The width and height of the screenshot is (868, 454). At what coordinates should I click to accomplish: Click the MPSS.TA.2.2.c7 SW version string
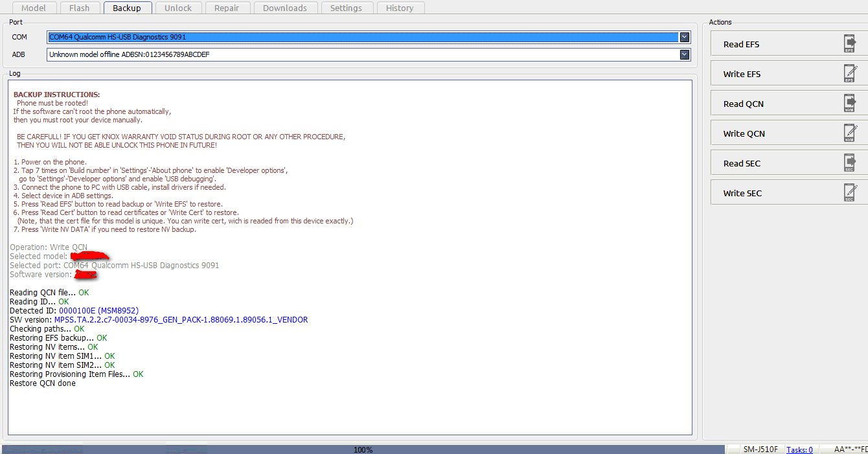(x=181, y=320)
